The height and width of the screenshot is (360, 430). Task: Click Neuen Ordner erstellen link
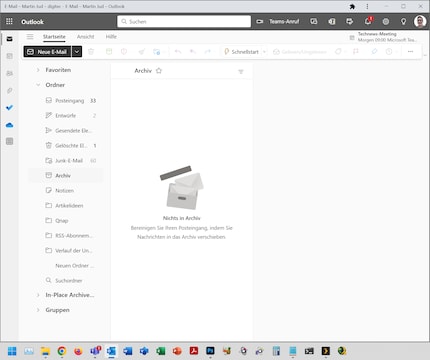(x=75, y=266)
